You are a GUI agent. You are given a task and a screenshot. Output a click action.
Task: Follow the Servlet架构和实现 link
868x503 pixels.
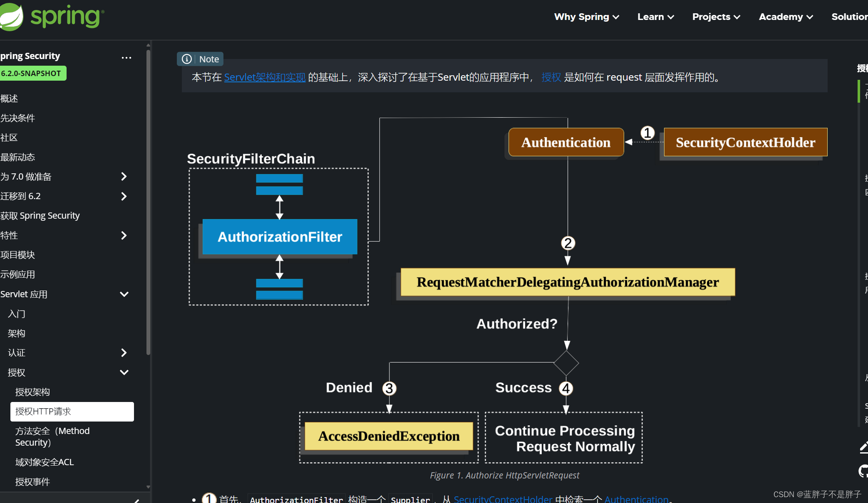tap(265, 77)
